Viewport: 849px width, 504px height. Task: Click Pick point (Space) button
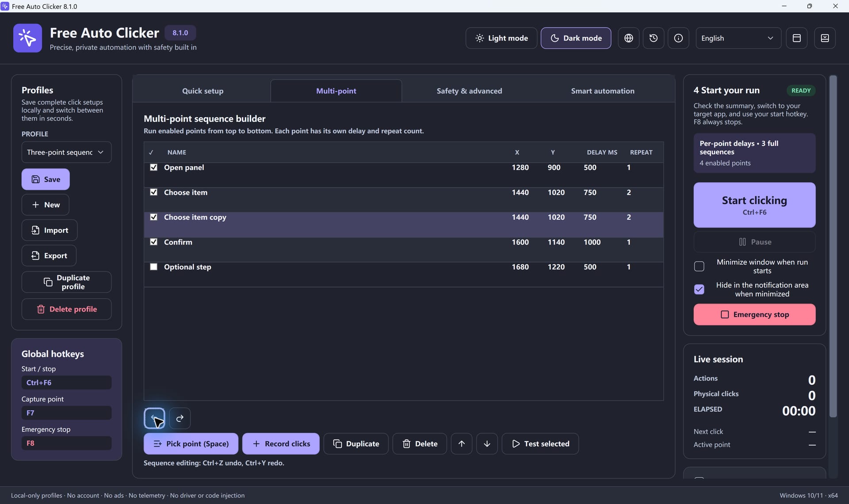[x=191, y=444]
